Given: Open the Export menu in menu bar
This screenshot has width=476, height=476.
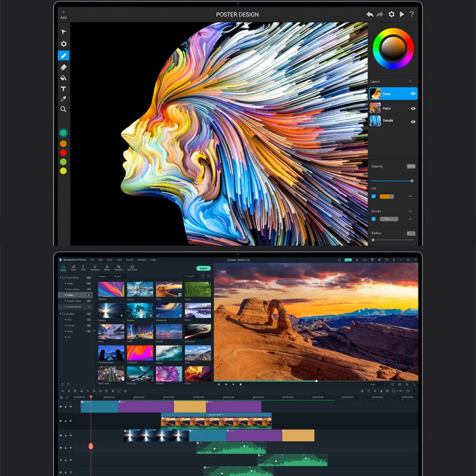Looking at the screenshot, I should [x=129, y=260].
